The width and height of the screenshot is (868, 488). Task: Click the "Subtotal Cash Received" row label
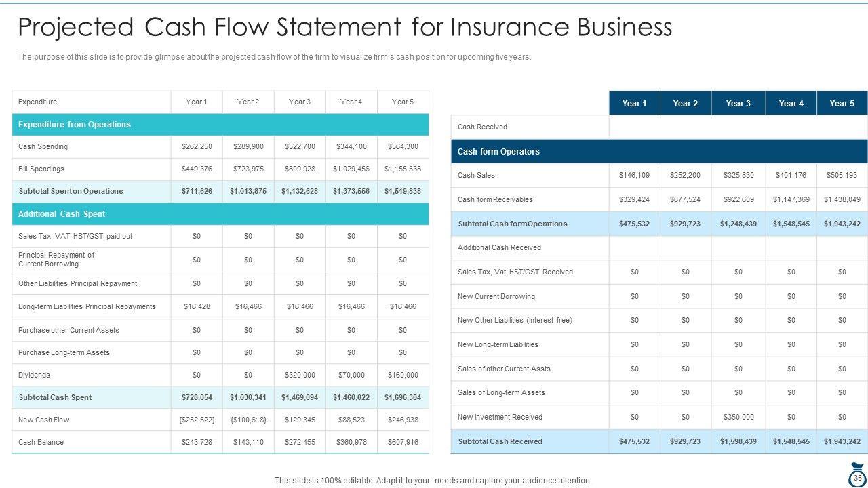[500, 441]
